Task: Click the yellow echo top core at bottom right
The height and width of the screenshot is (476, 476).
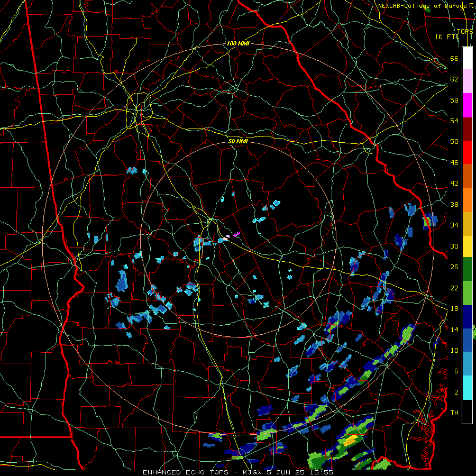Action: click(x=350, y=440)
